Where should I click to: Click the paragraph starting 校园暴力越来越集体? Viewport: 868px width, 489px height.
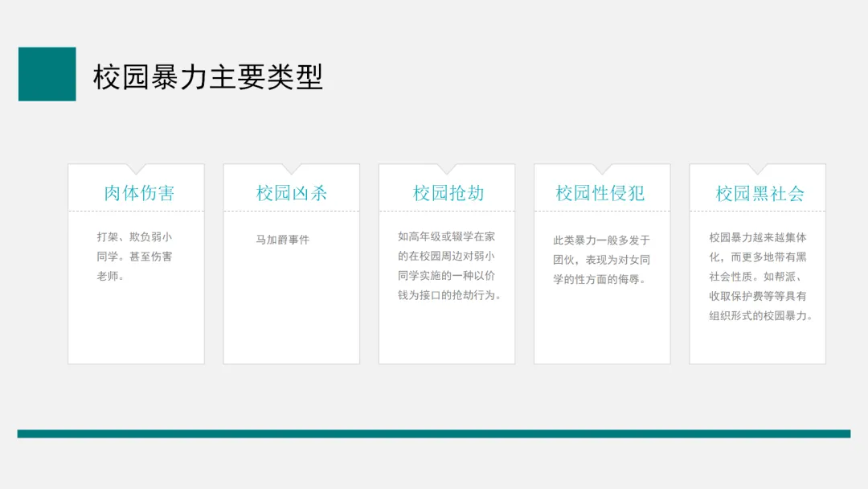coord(760,277)
